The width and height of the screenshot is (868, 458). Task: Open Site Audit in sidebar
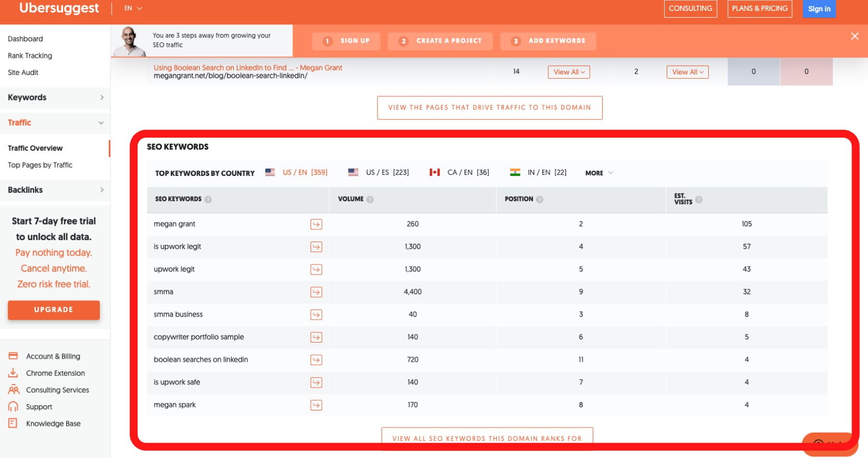(x=23, y=72)
